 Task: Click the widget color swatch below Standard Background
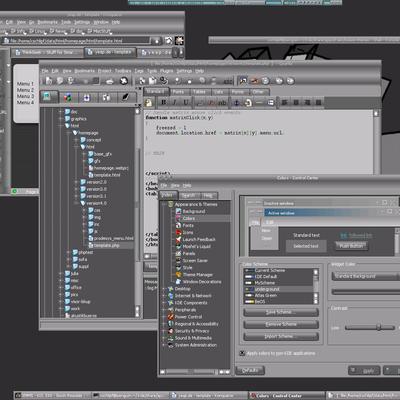(365, 292)
